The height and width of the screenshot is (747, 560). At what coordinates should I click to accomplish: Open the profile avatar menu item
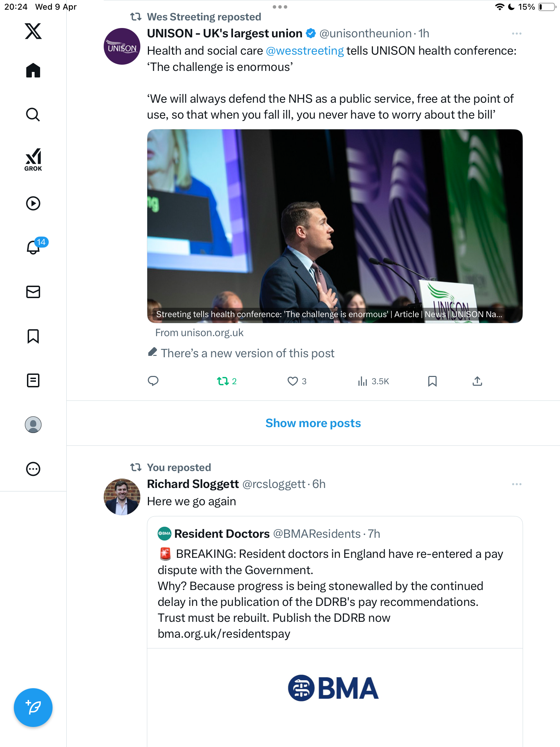(x=33, y=425)
